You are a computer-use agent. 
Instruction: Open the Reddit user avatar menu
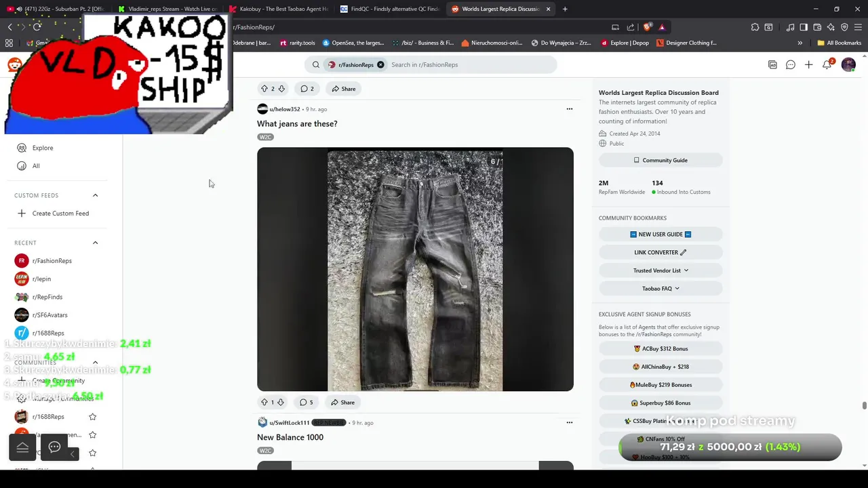point(848,64)
